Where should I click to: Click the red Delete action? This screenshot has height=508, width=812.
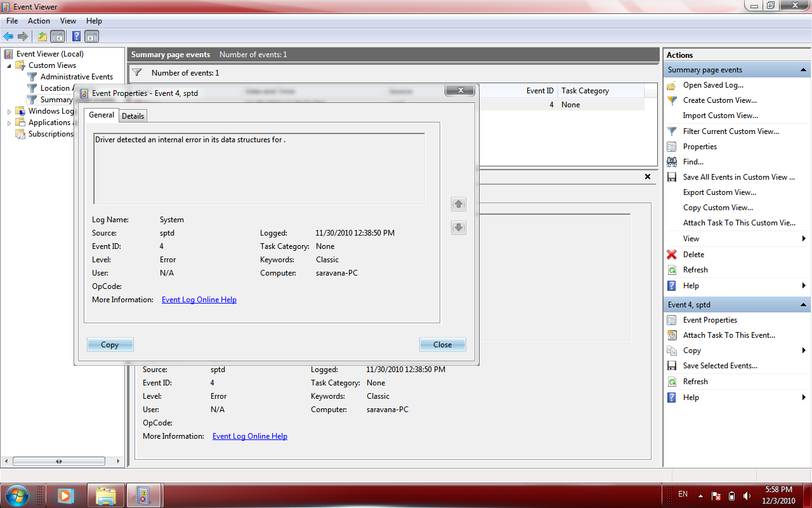tap(693, 255)
